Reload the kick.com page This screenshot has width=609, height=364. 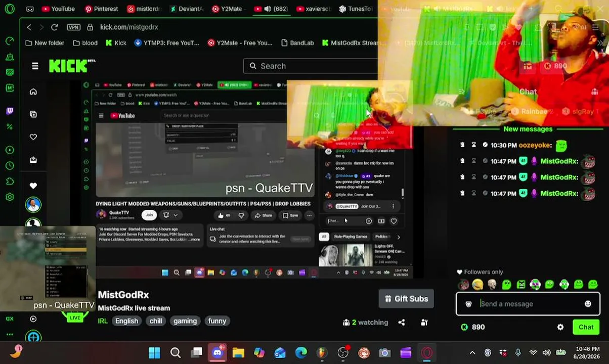[54, 27]
